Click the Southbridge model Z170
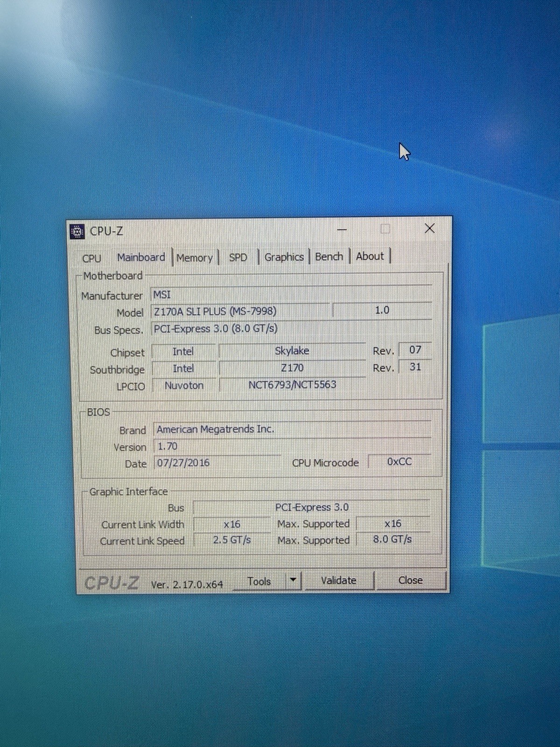This screenshot has width=560, height=747. pos(292,368)
